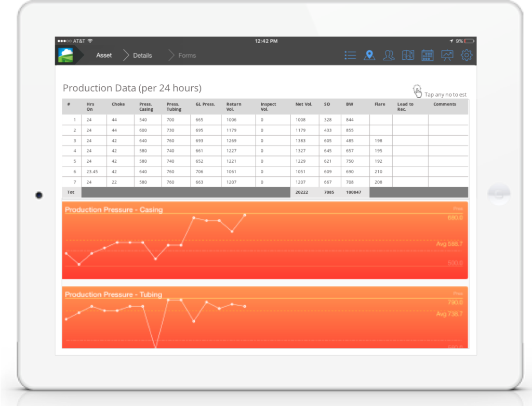The height and width of the screenshot is (406, 532).
Task: Open the list view icon
Action: (350, 55)
